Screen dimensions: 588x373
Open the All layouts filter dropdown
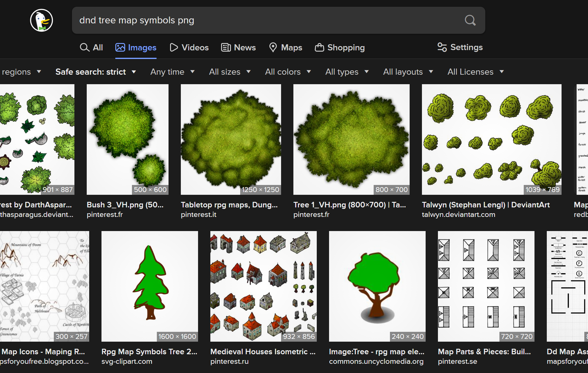[x=408, y=72]
